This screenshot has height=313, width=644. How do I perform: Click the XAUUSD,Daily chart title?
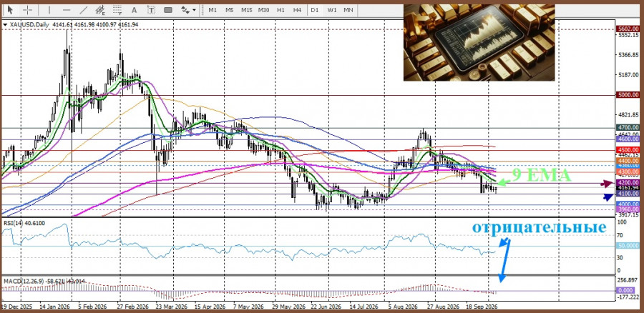[x=29, y=24]
